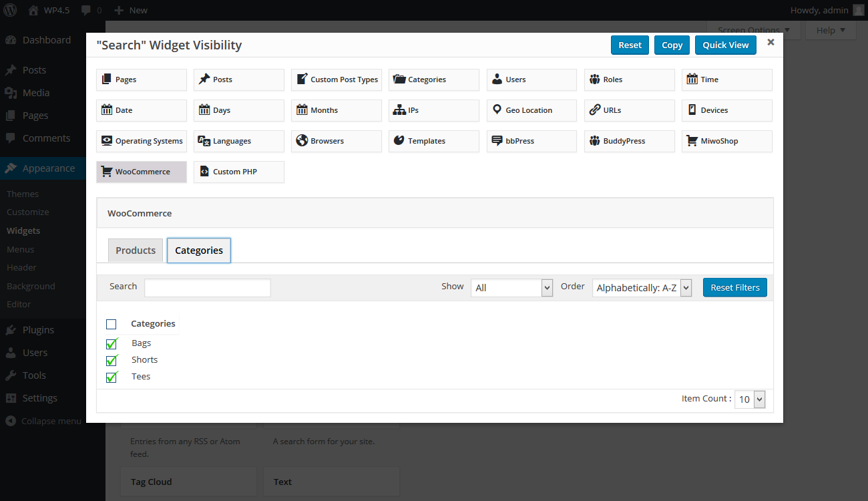Open Tools in sidebar menu
Screen dimensions: 868x501
(x=43, y=375)
